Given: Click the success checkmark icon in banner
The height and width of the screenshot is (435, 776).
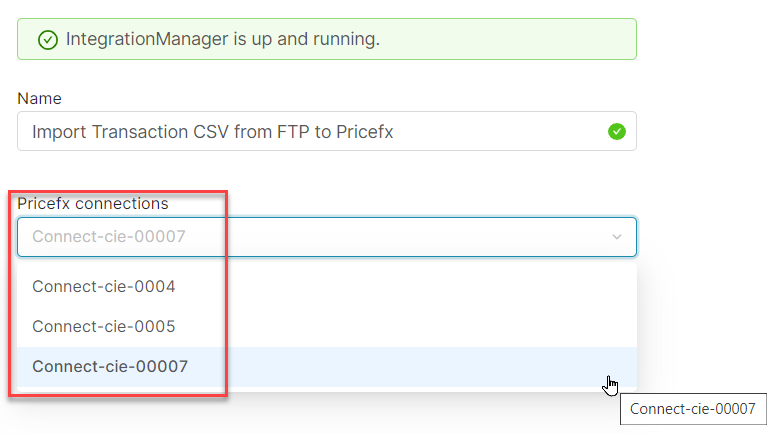Looking at the screenshot, I should [47, 40].
